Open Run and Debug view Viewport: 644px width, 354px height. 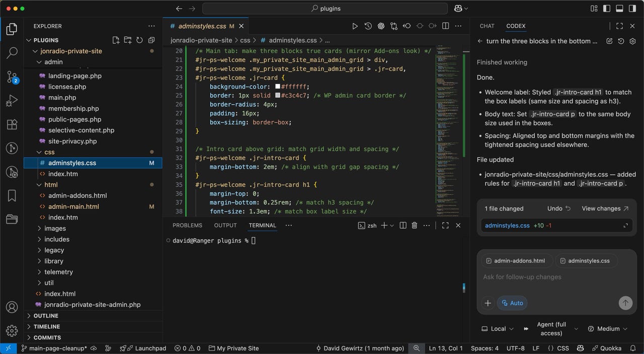click(12, 101)
